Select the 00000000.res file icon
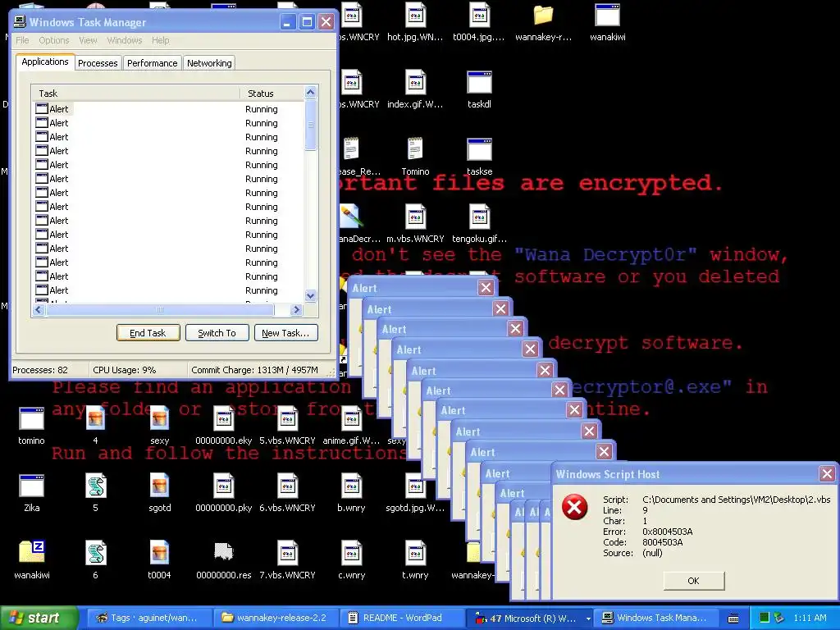 (223, 552)
